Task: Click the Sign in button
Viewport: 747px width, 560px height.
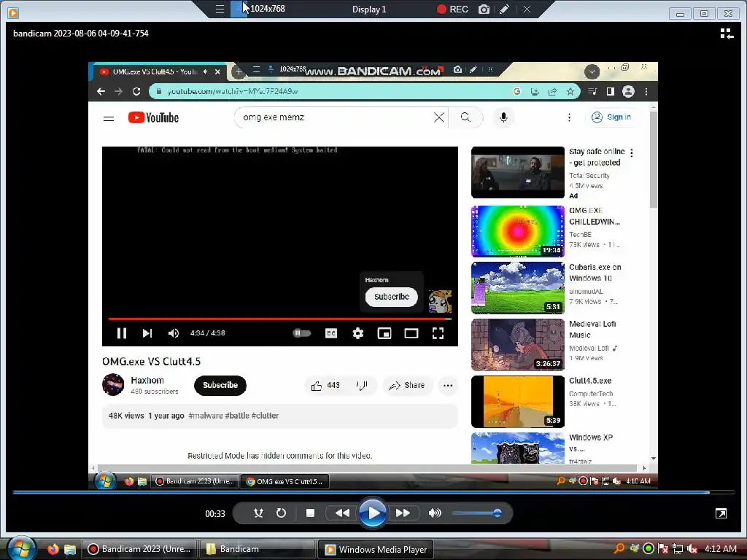Action: click(612, 117)
